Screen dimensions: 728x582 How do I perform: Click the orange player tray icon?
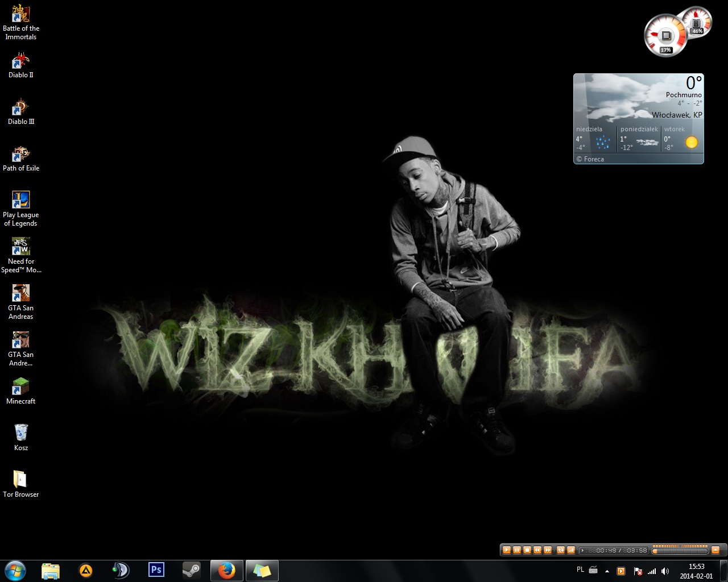621,571
